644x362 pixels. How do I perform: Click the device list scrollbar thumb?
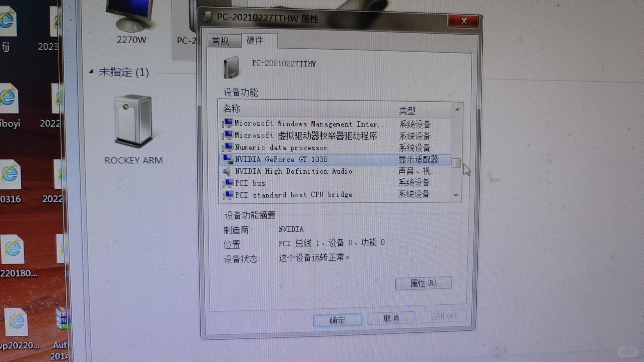(455, 163)
